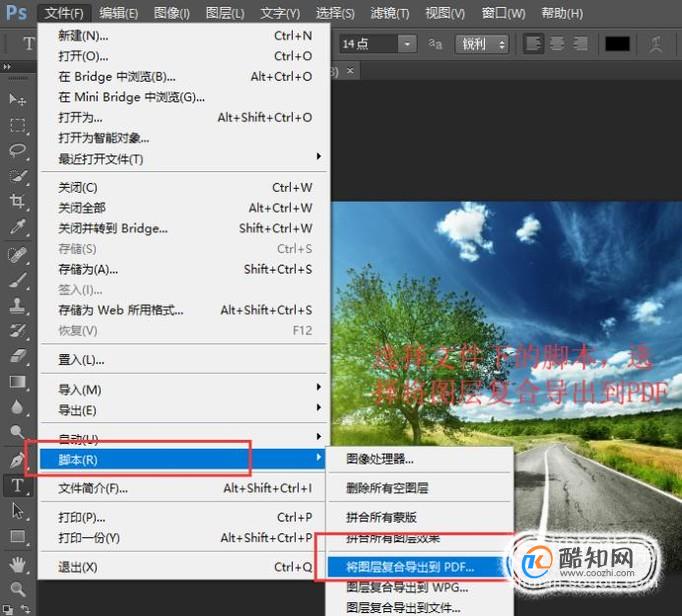Close the open document tab
The width and height of the screenshot is (682, 616).
pyautogui.click(x=350, y=70)
